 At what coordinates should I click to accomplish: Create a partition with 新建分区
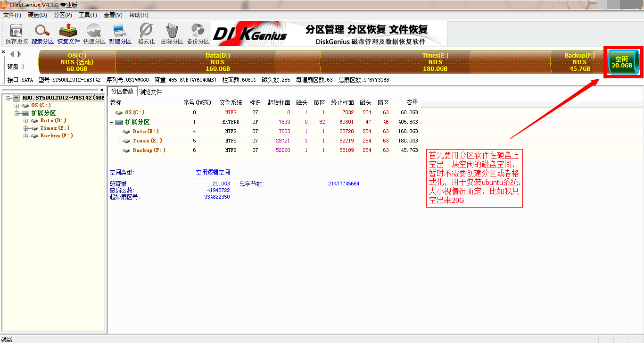(x=120, y=34)
